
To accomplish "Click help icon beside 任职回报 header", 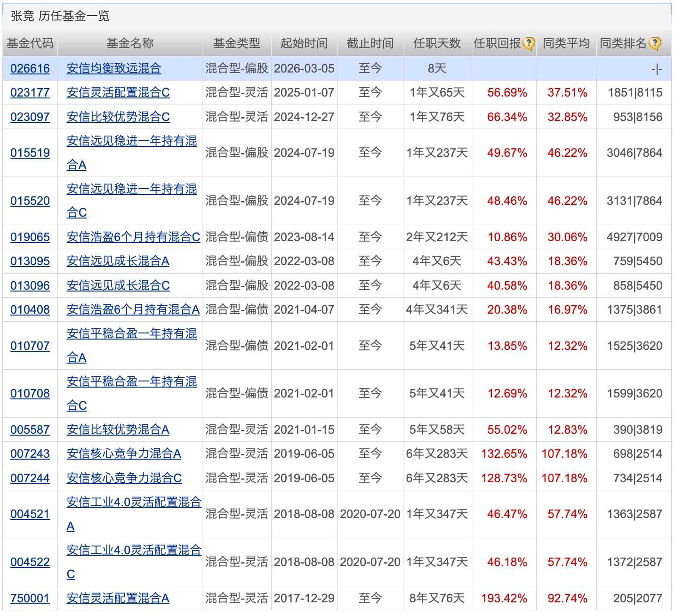I will click(x=529, y=44).
